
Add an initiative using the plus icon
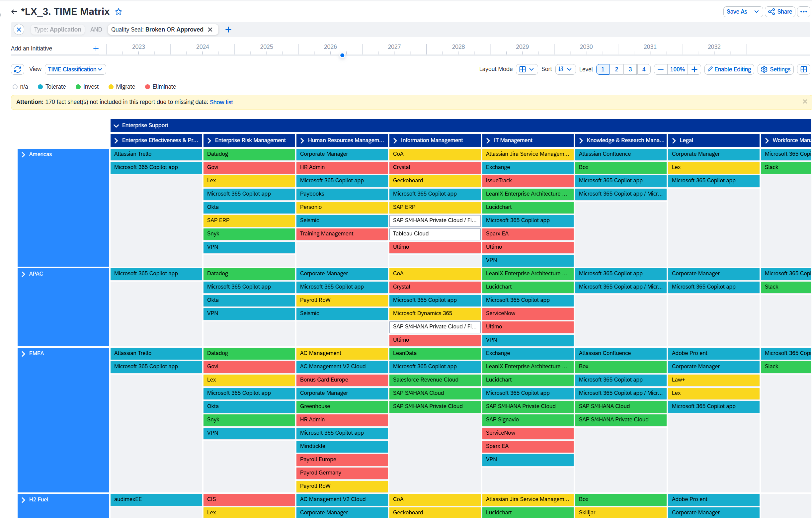point(96,48)
